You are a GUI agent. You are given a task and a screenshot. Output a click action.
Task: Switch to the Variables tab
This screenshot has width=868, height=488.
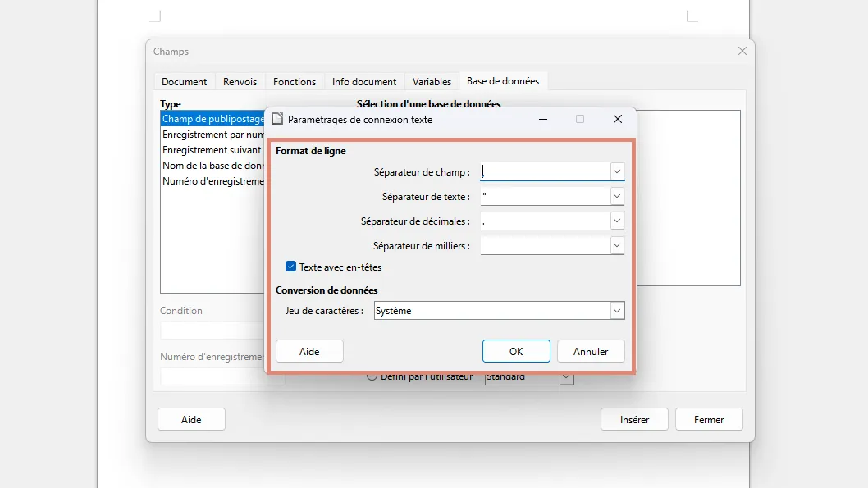[432, 81]
